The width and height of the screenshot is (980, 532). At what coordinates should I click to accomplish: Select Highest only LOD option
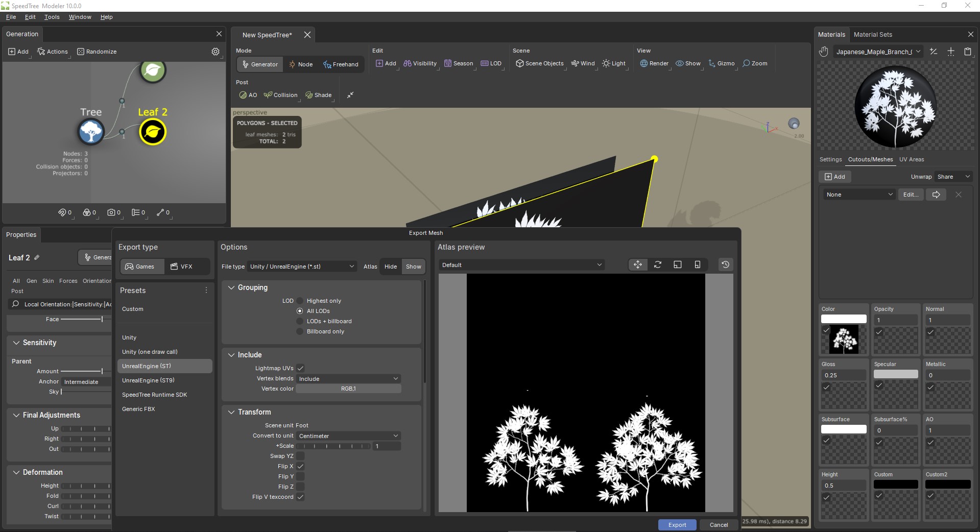pos(300,301)
